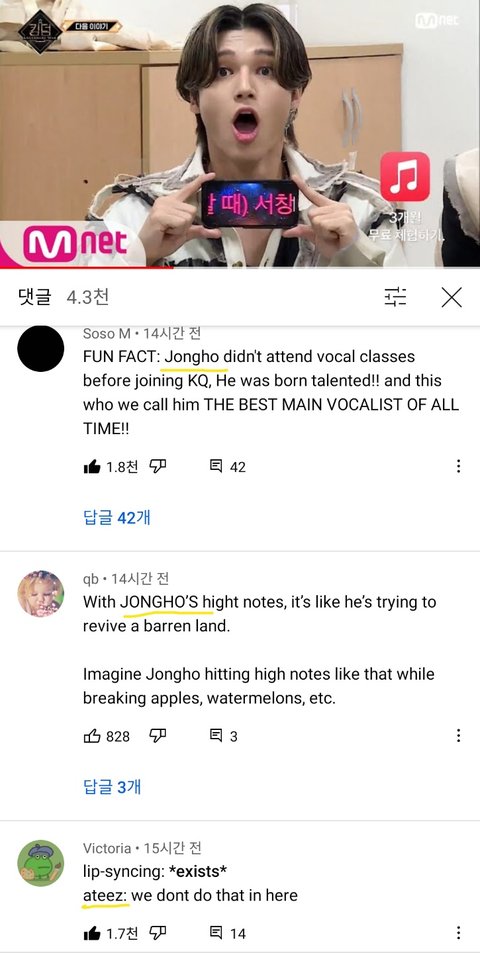Open reply icon on Soso M's comment
Image resolution: width=480 pixels, height=953 pixels.
216,467
